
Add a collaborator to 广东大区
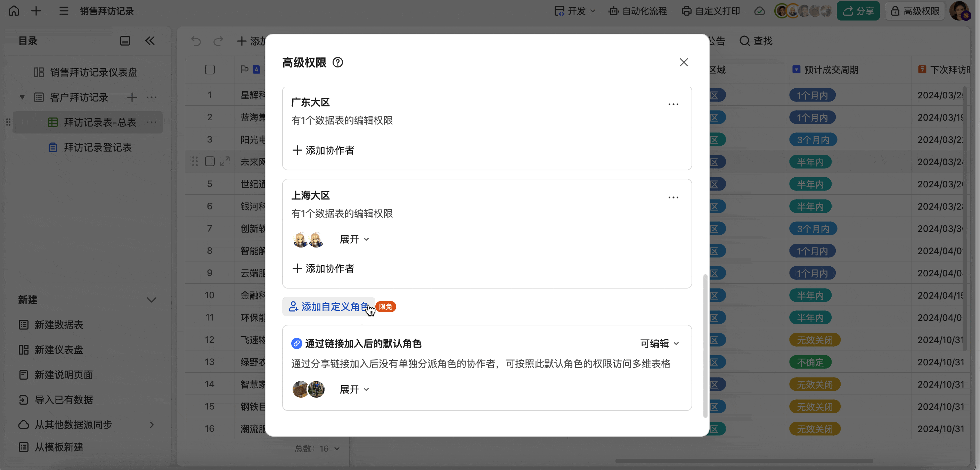tap(323, 150)
